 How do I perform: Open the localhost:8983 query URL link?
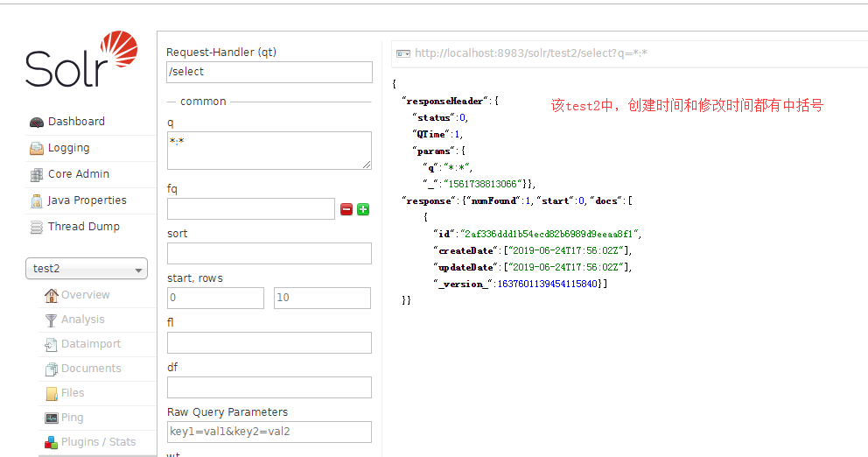tap(531, 53)
